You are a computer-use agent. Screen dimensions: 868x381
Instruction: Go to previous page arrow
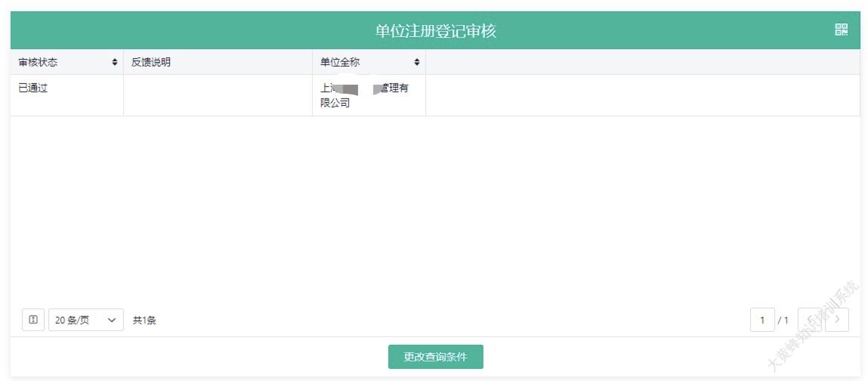coord(809,320)
